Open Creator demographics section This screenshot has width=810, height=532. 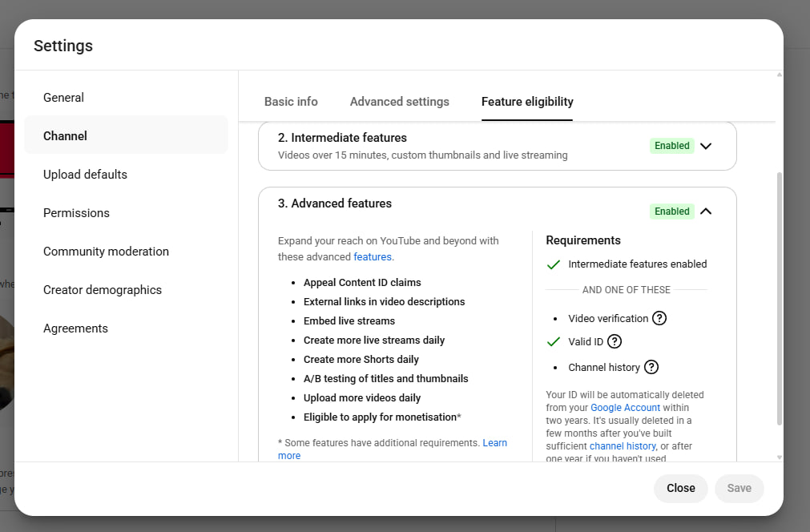103,290
